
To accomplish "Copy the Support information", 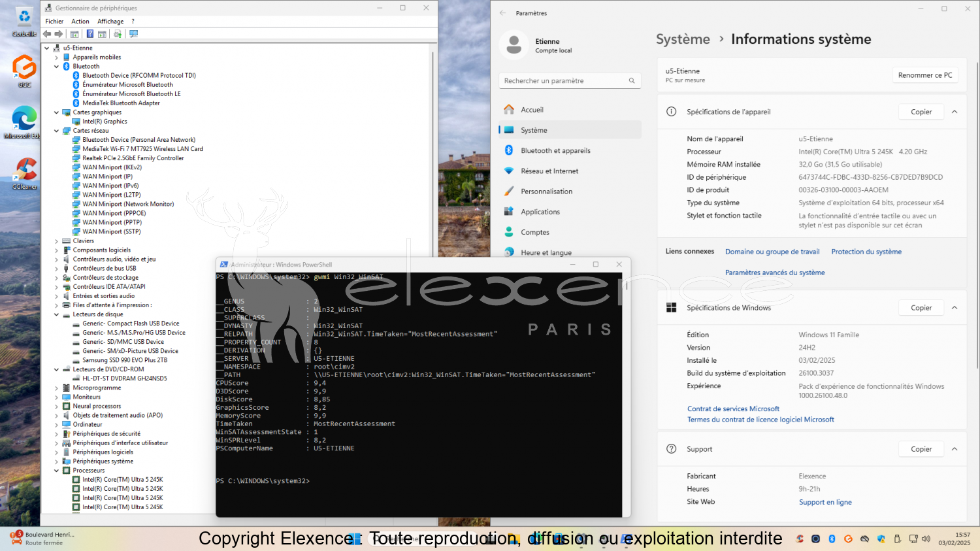I will 921,449.
